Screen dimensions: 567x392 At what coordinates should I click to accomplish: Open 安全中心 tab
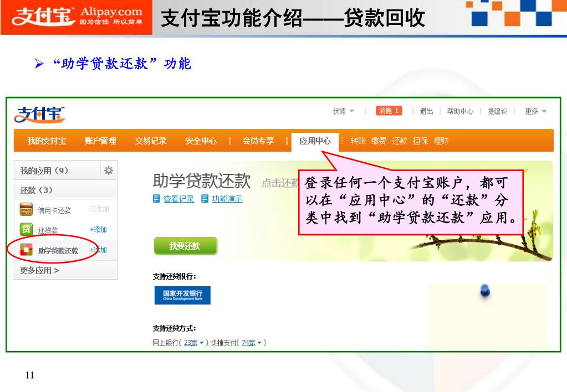(x=201, y=141)
